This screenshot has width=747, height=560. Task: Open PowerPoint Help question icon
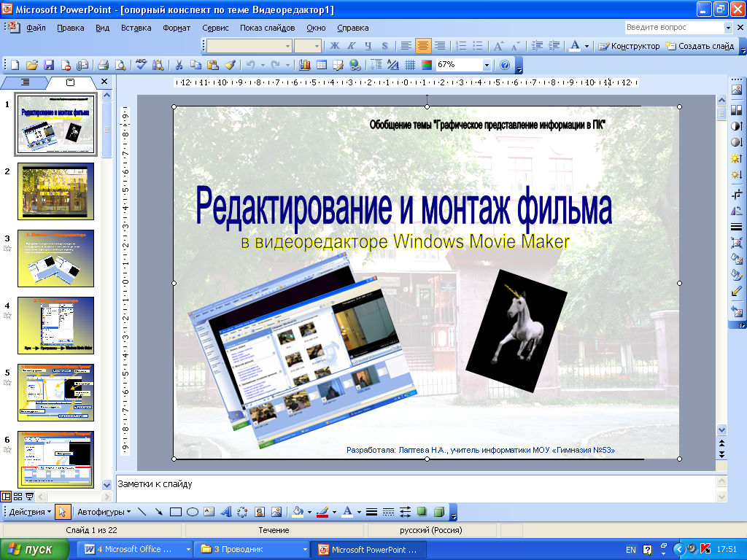pos(505,65)
